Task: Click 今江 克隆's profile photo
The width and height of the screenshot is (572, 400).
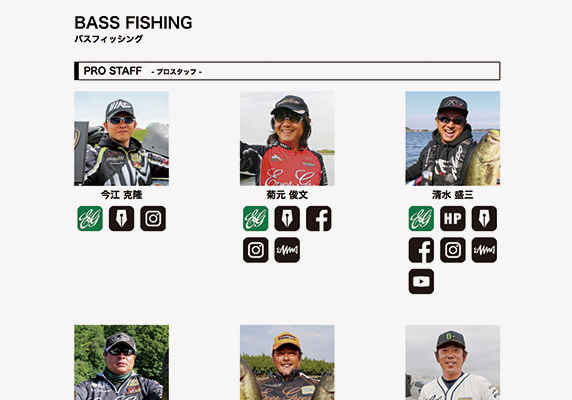Action: (121, 139)
